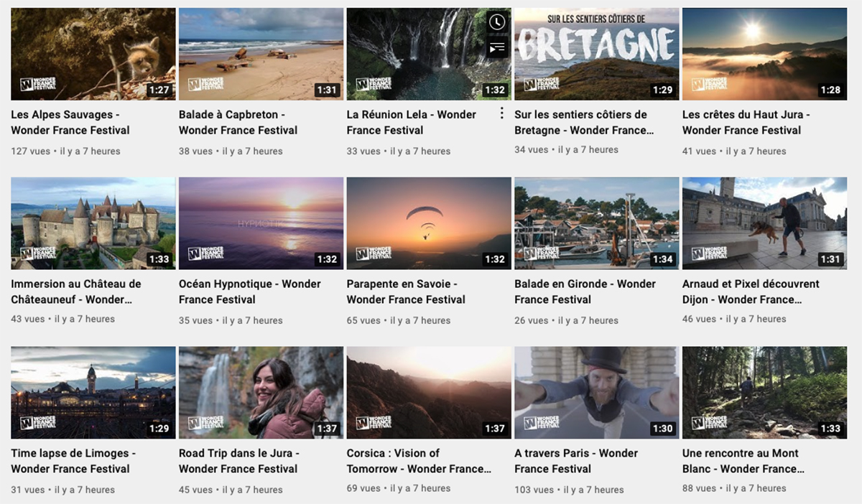The width and height of the screenshot is (862, 504).
Task: Play the Balade à Capbreton beach thumbnail
Action: (261, 54)
